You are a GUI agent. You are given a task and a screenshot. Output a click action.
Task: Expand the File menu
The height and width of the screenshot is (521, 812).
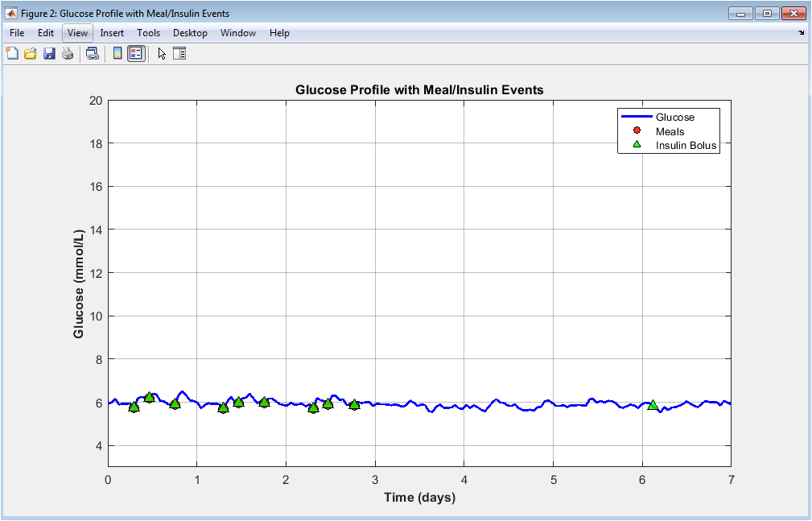pyautogui.click(x=17, y=33)
